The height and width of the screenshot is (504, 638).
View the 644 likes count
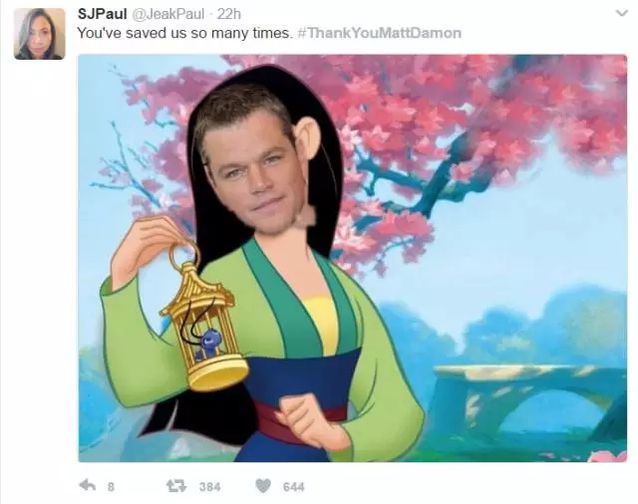293,487
